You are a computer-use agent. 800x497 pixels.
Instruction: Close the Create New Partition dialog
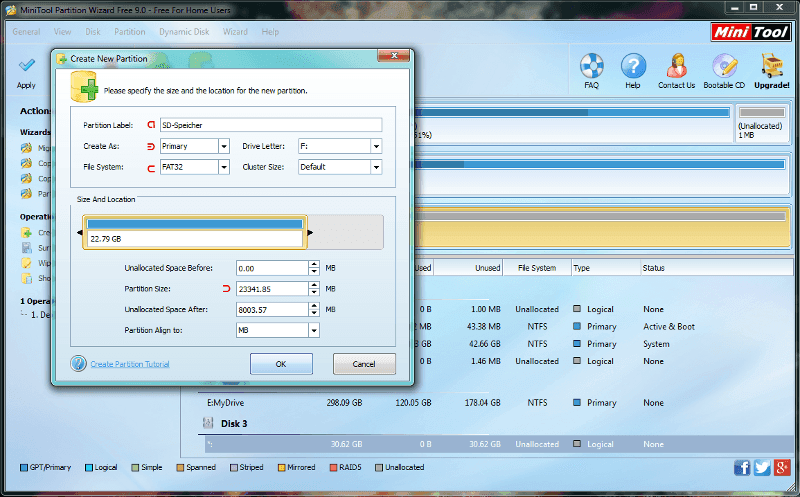coord(393,56)
